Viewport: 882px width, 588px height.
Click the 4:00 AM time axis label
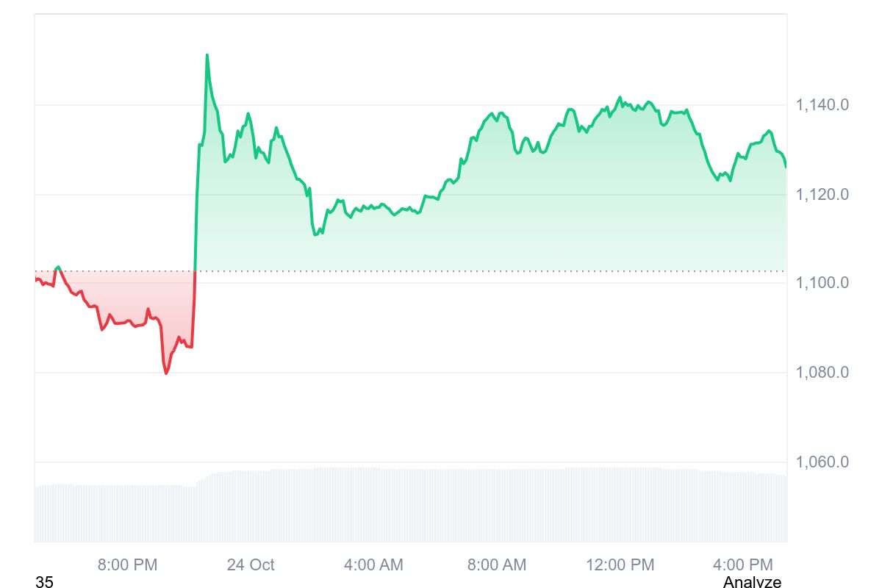click(373, 564)
